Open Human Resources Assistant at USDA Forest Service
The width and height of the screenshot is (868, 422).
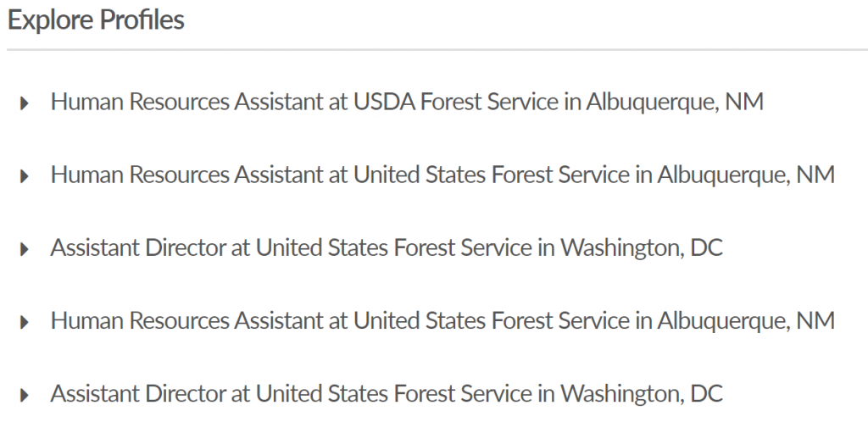click(x=407, y=103)
